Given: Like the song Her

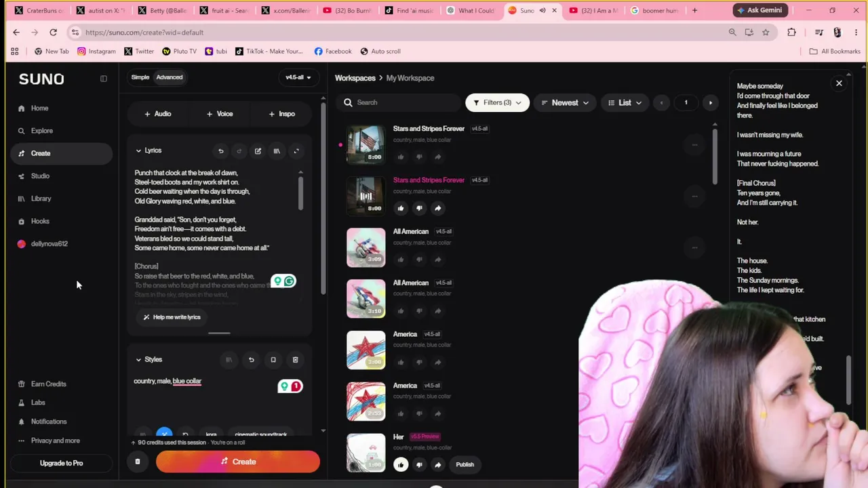Looking at the screenshot, I should tap(401, 464).
